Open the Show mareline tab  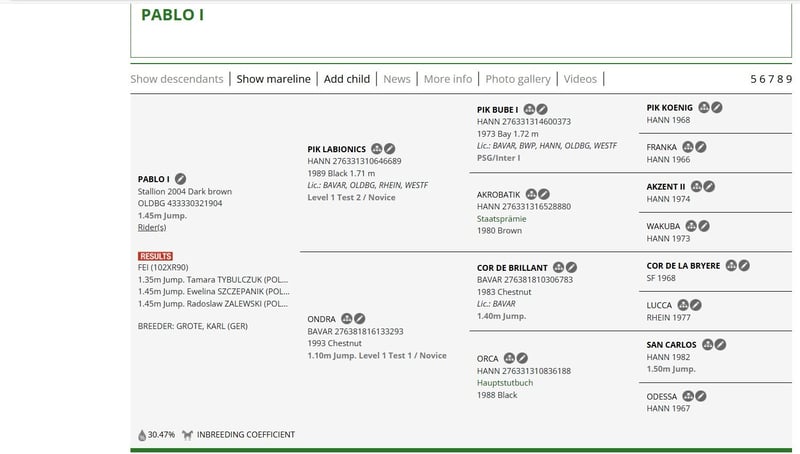tap(273, 79)
